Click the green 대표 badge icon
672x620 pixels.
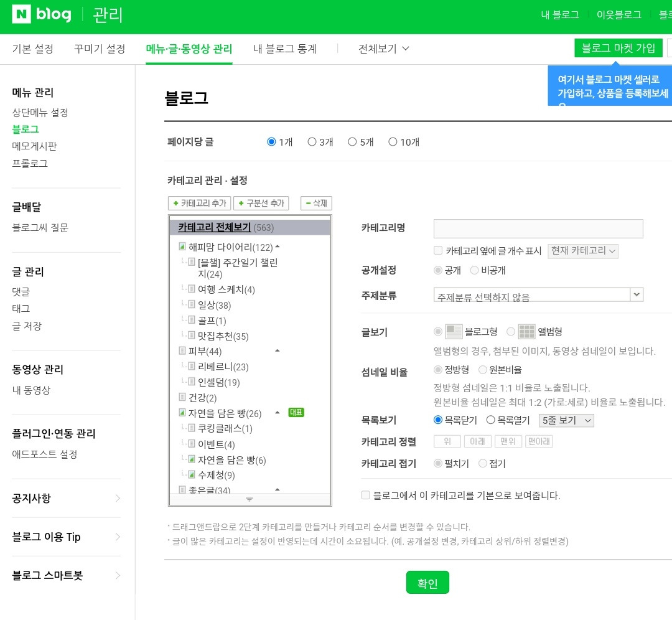[296, 412]
